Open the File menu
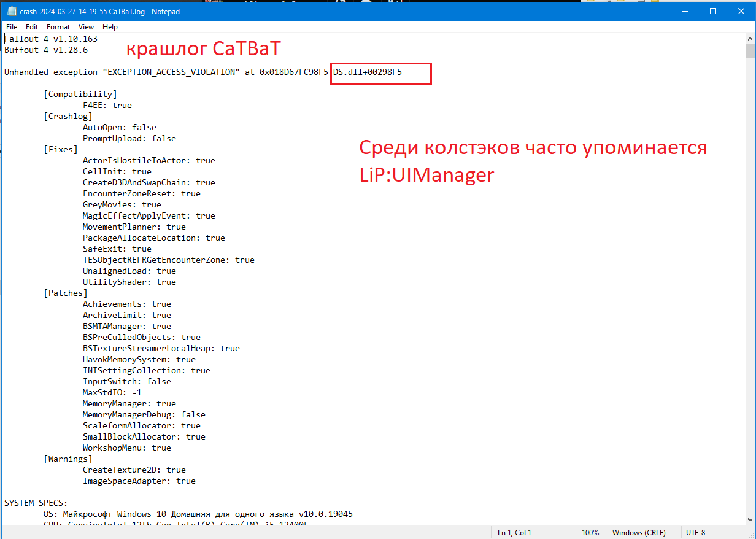756x539 pixels. pyautogui.click(x=12, y=27)
